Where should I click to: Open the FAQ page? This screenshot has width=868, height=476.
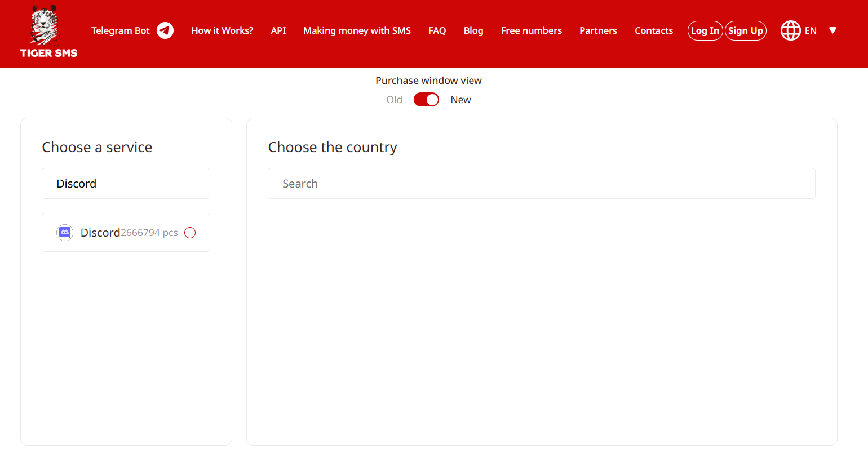[437, 30]
